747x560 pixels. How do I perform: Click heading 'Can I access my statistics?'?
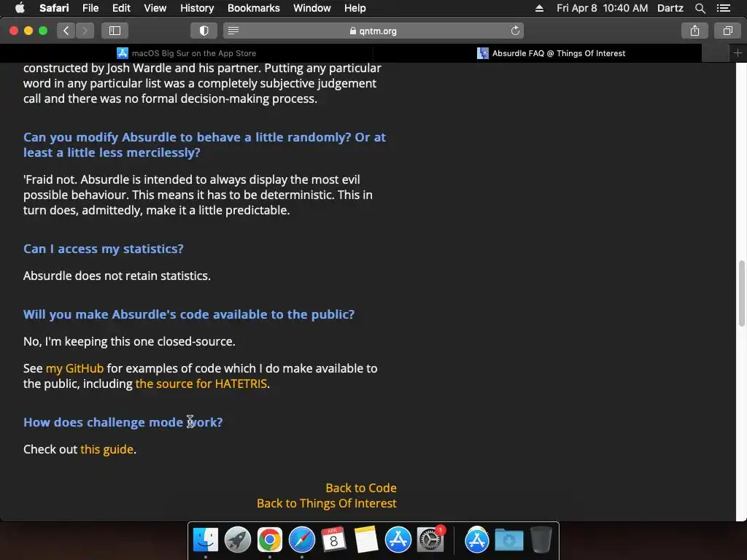pos(104,249)
